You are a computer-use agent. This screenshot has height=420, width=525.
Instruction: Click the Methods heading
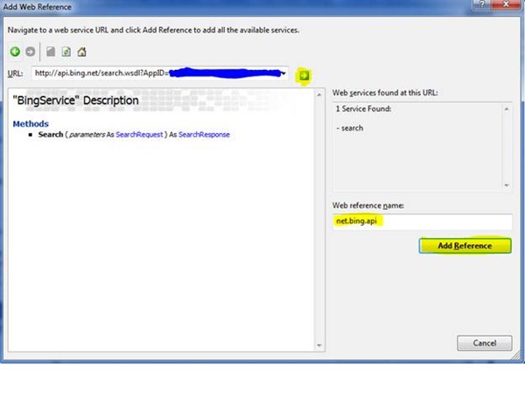pos(31,124)
